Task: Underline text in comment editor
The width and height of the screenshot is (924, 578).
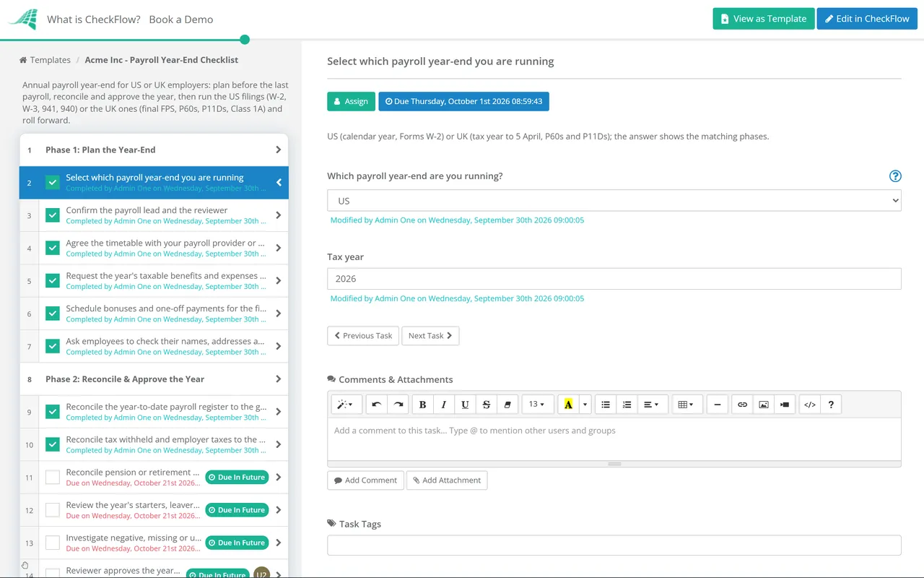Action: coord(465,405)
